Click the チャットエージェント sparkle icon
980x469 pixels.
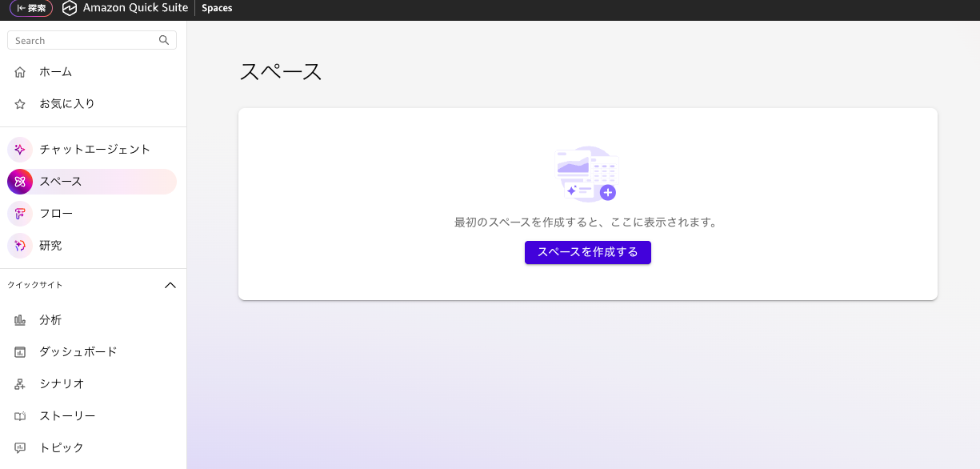click(x=20, y=150)
